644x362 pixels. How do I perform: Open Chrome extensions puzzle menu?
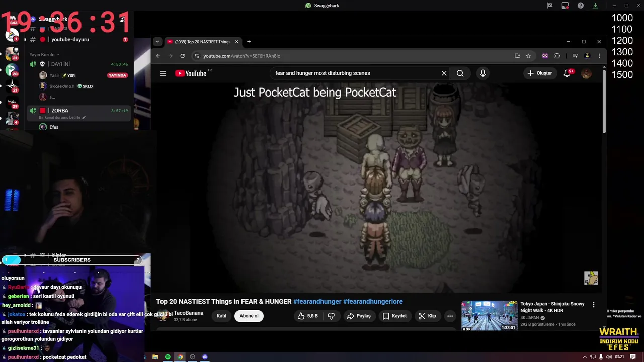coord(557,56)
